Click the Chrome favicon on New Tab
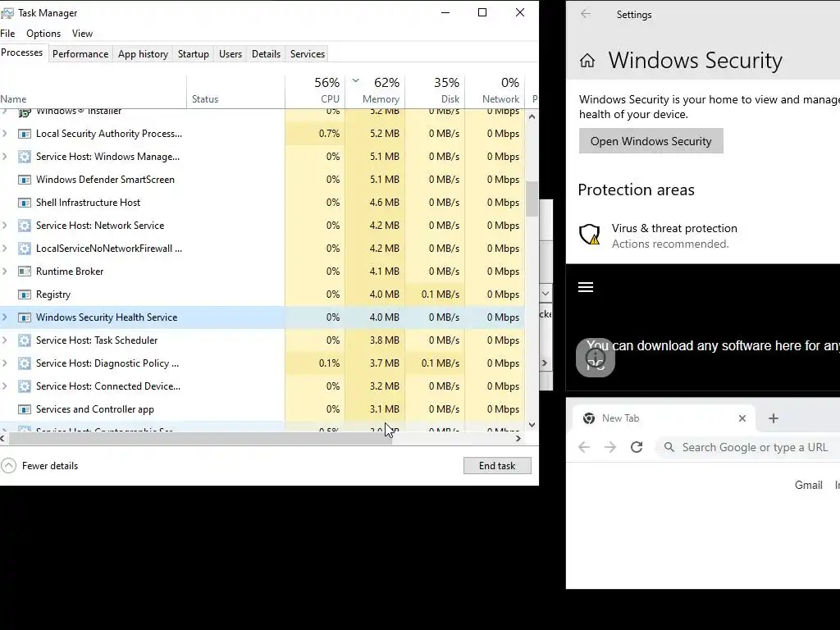The image size is (840, 630). coord(589,418)
